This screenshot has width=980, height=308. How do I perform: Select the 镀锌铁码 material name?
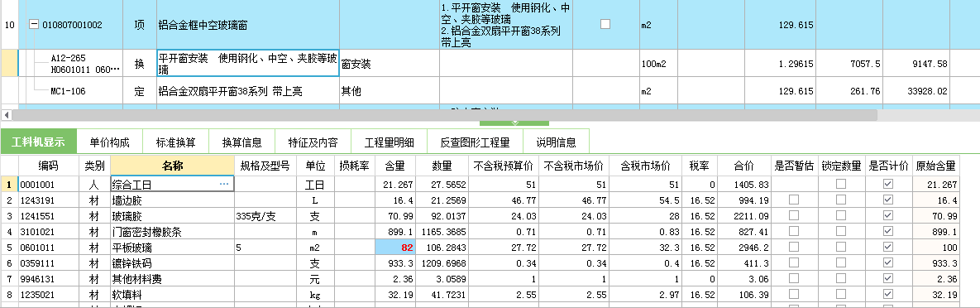pyautogui.click(x=131, y=263)
